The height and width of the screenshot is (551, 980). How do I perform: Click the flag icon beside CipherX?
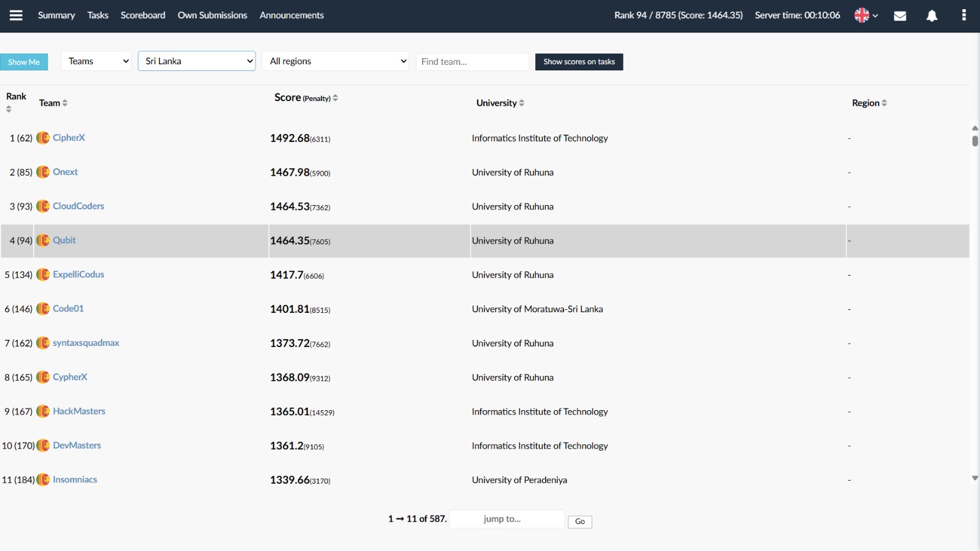[x=42, y=138]
